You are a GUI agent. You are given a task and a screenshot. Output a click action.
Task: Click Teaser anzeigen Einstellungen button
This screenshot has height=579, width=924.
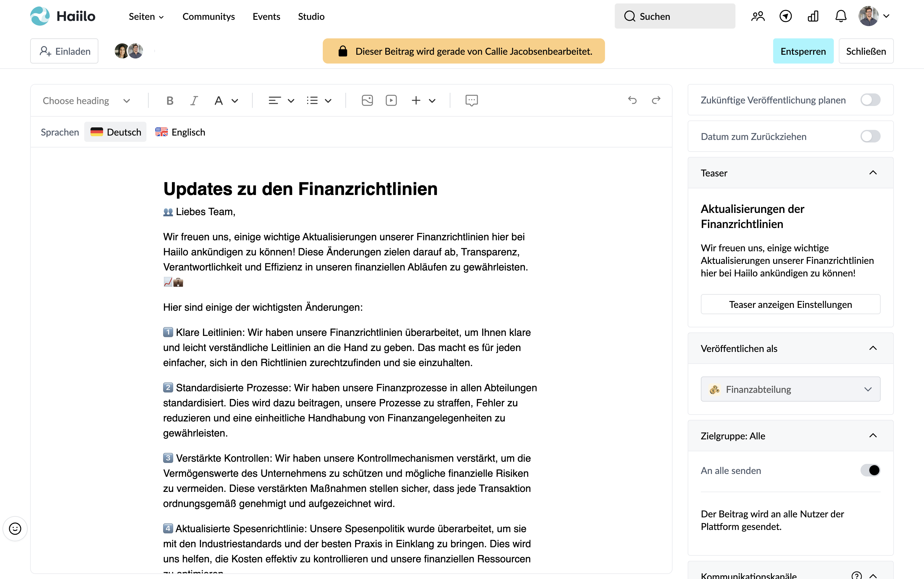[x=790, y=304]
